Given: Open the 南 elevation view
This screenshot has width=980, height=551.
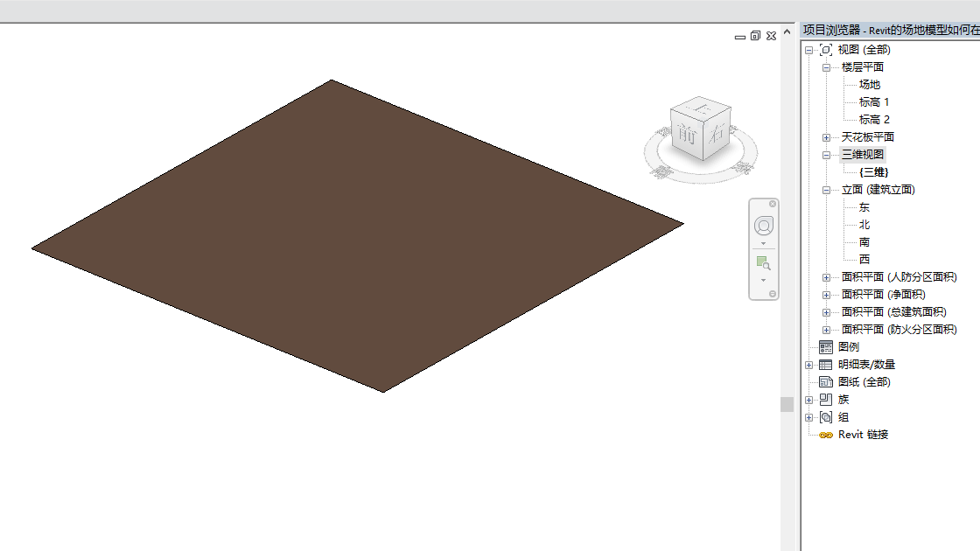Looking at the screenshot, I should [864, 241].
